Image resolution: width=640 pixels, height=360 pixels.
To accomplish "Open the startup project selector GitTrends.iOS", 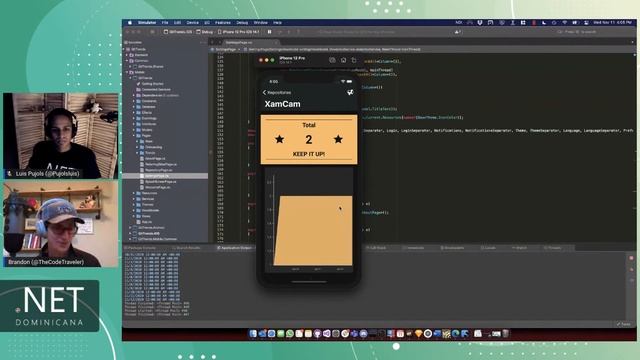I will pyautogui.click(x=178, y=32).
